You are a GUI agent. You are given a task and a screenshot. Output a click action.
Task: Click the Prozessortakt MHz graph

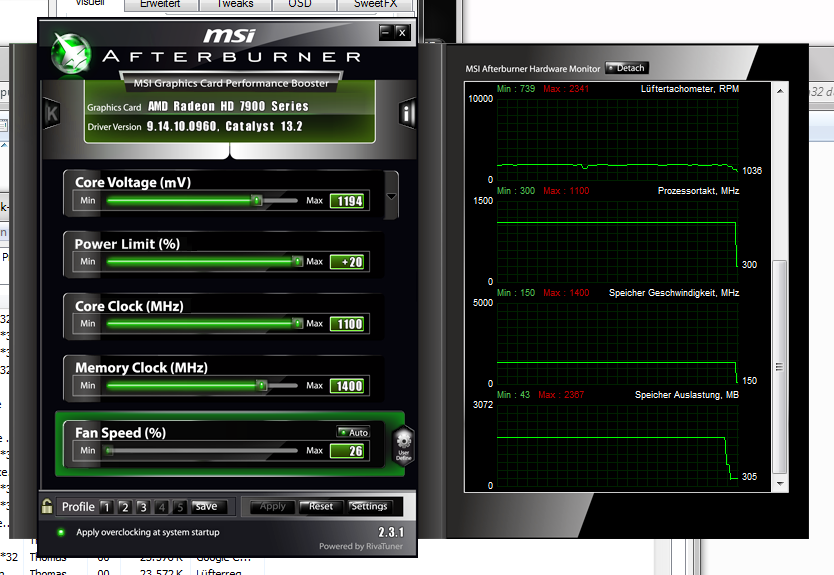(x=618, y=241)
